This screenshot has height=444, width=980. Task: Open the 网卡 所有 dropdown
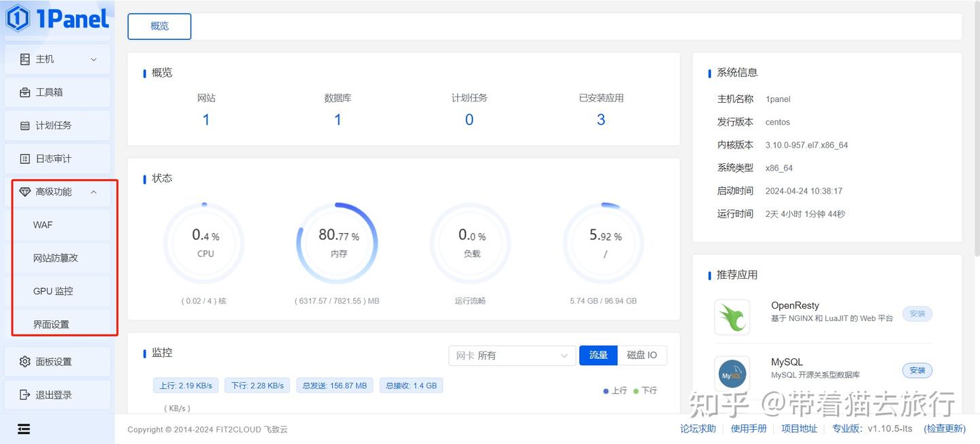(512, 355)
